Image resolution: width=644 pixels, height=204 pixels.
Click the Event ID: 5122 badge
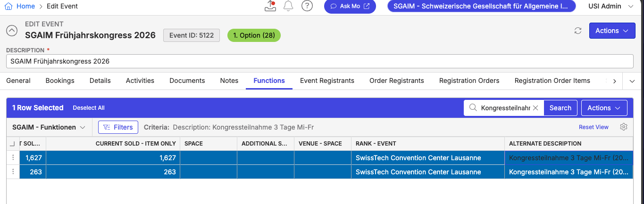click(192, 35)
